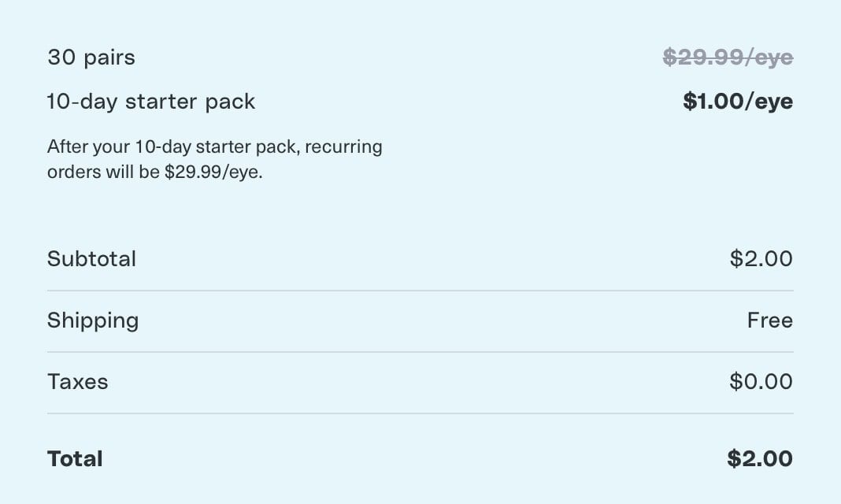The width and height of the screenshot is (841, 504).
Task: Click the Subtotal label
Action: tap(91, 259)
